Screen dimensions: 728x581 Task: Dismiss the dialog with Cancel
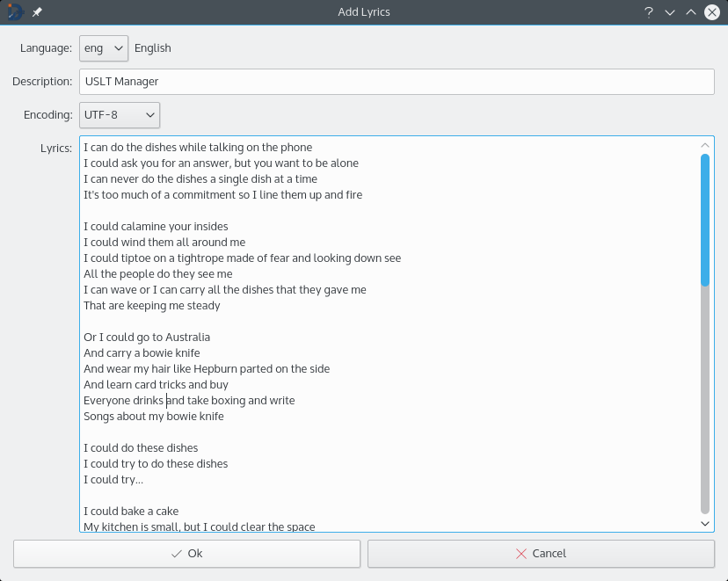(x=541, y=554)
